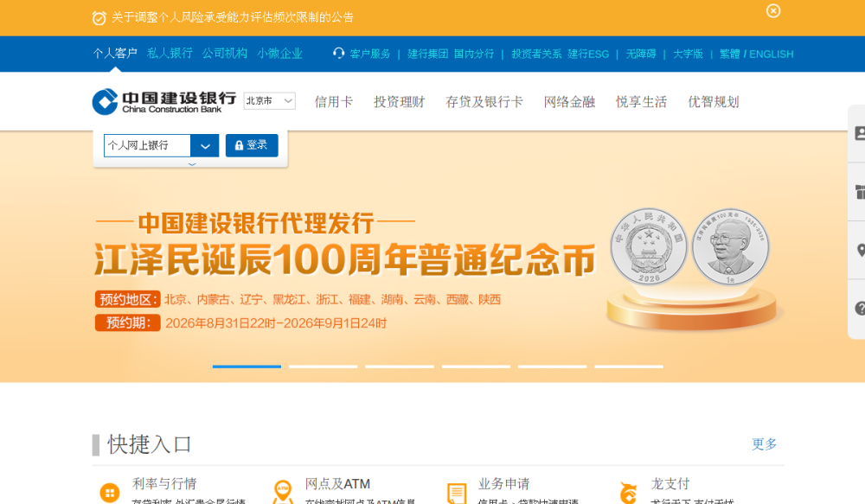Click the user profile sidebar icon
This screenshot has height=504, width=865.
859,133
